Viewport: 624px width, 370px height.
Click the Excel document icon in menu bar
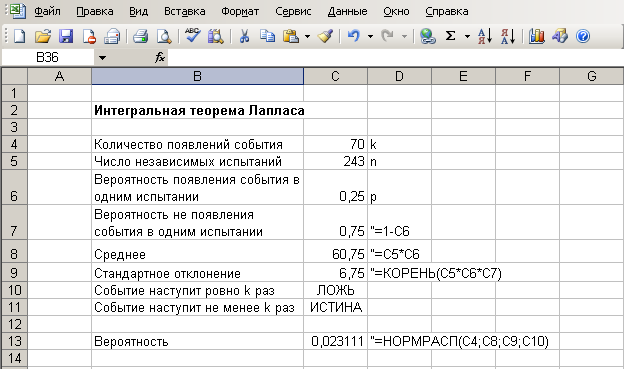pyautogui.click(x=17, y=10)
